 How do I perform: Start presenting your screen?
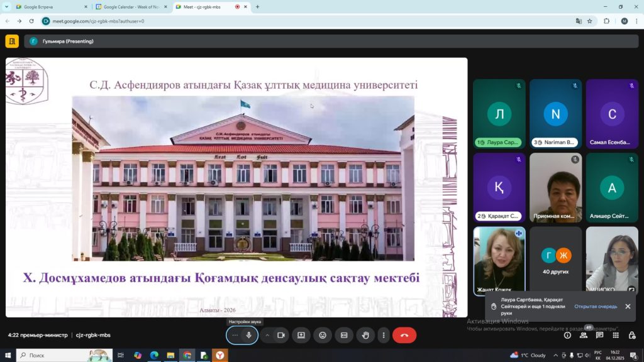[x=301, y=336]
